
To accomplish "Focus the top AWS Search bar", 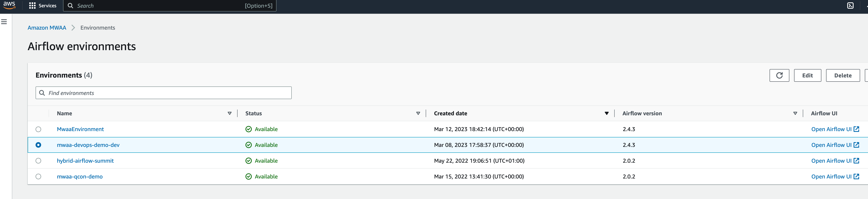I will [x=170, y=6].
